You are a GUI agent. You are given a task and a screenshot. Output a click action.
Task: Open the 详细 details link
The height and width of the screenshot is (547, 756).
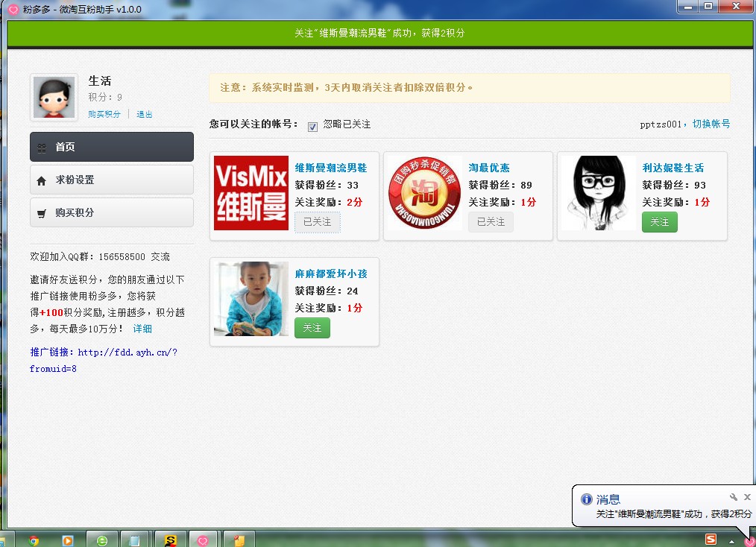pyautogui.click(x=142, y=329)
